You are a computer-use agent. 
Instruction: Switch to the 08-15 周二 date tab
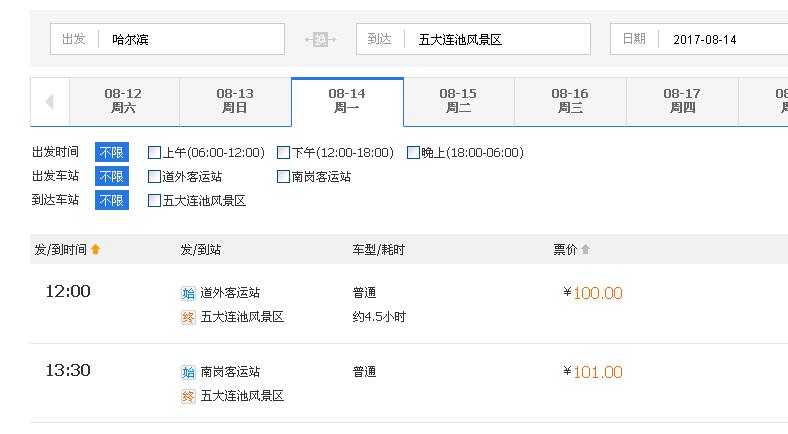(458, 101)
